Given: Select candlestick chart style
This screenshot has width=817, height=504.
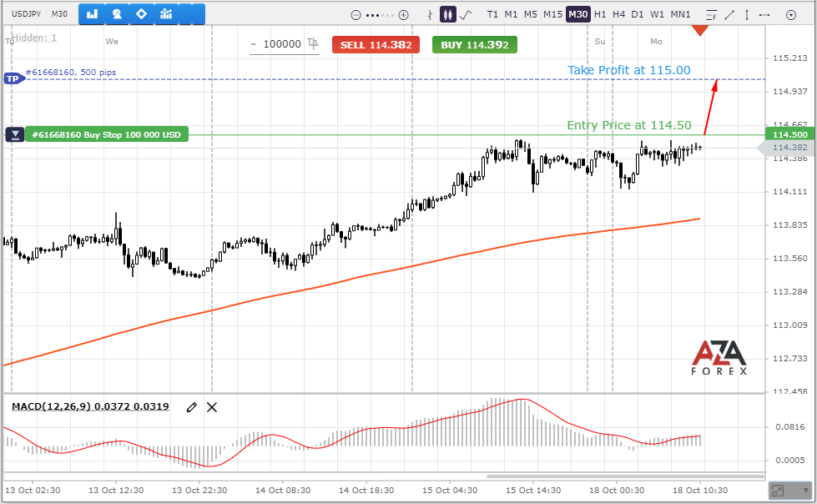Looking at the screenshot, I should pyautogui.click(x=447, y=14).
